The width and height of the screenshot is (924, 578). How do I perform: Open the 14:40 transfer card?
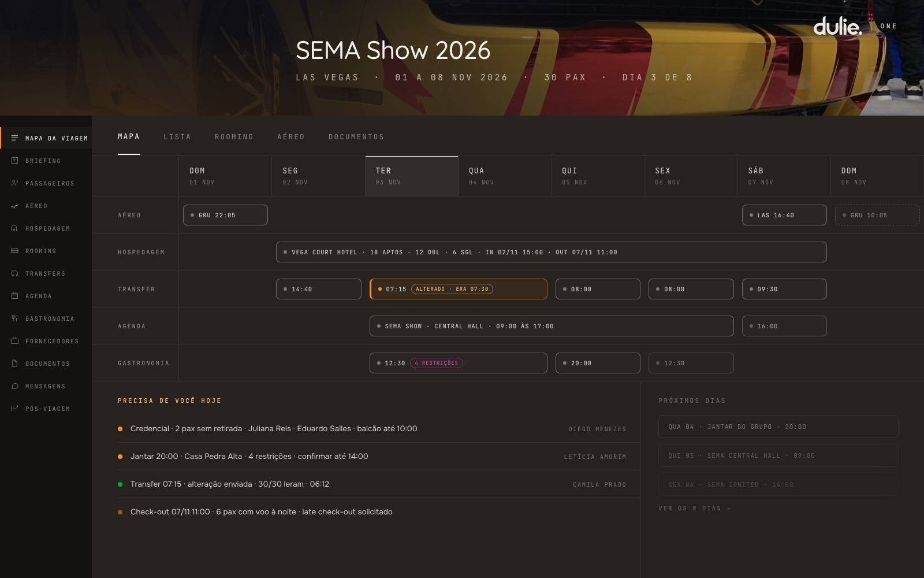coord(319,289)
